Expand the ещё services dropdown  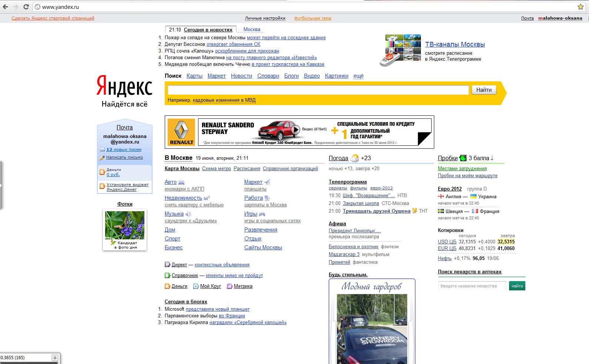(x=358, y=76)
